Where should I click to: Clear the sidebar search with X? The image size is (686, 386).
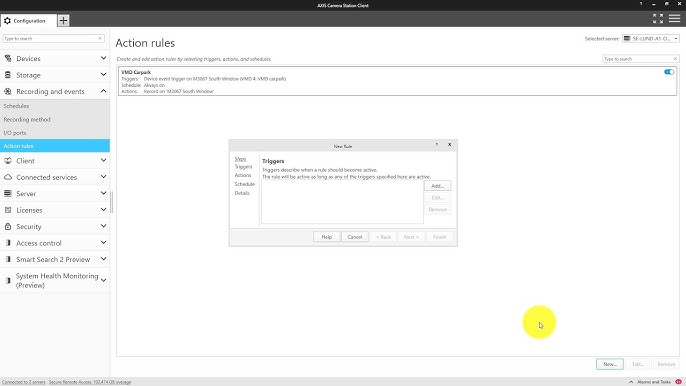[100, 39]
